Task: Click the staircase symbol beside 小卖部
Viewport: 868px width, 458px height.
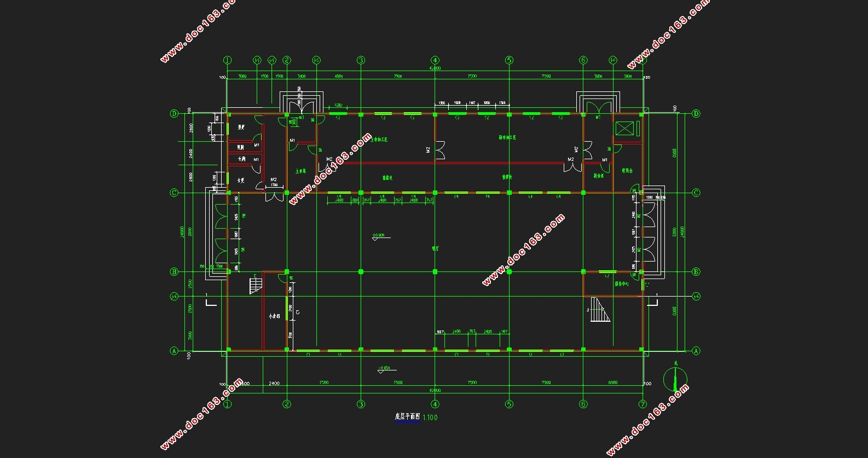Action: point(256,286)
